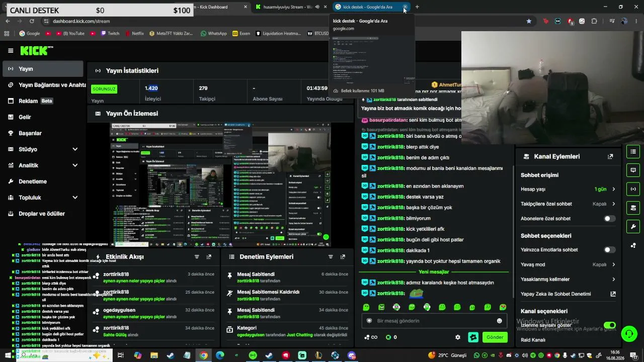Open Yasaklanmış kelimeler settings
644x362 pixels.
568,279
